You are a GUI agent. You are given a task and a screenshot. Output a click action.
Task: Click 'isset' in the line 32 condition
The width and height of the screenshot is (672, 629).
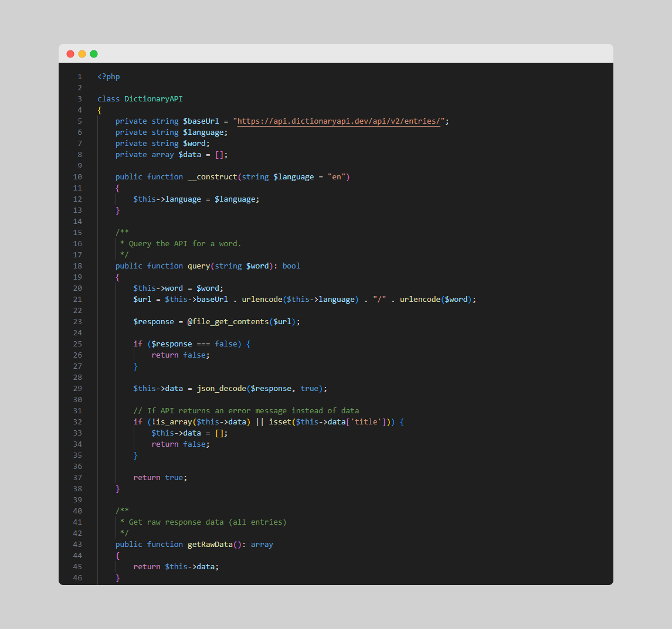pyautogui.click(x=280, y=422)
